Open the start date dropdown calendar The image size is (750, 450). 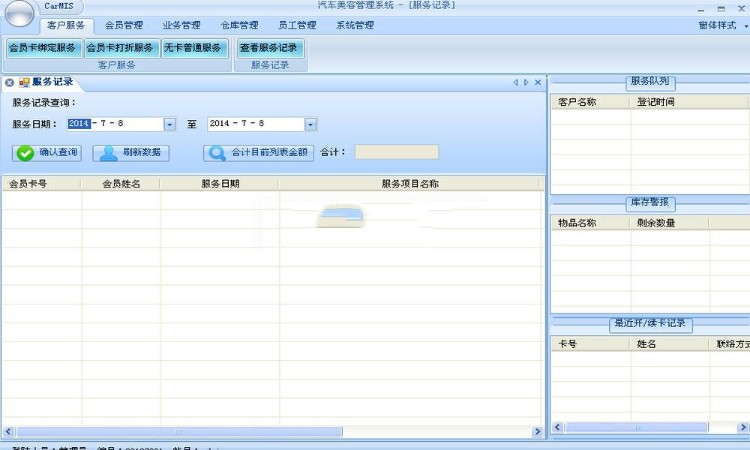[170, 124]
